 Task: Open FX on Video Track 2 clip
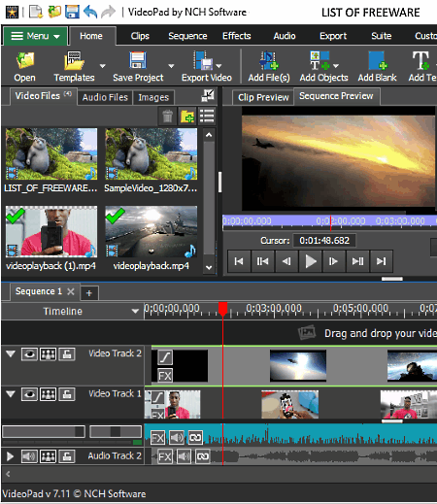[x=165, y=376]
